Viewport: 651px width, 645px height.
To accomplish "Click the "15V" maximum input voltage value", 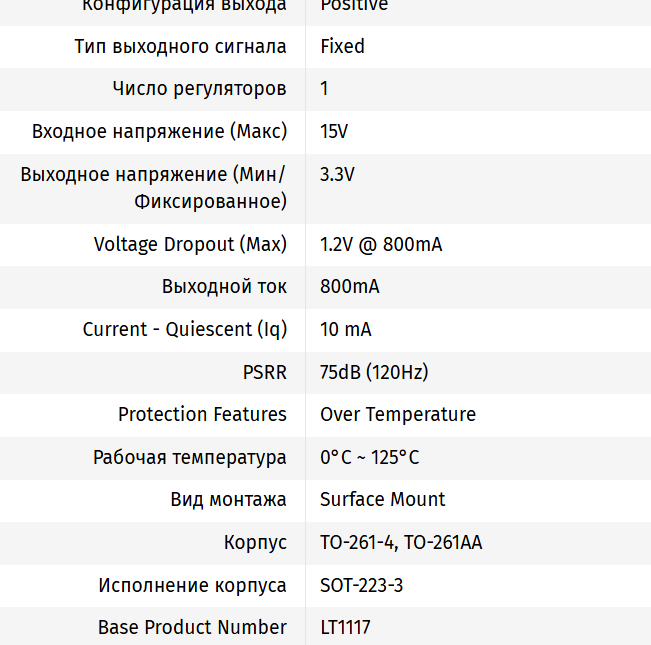I will coord(334,131).
